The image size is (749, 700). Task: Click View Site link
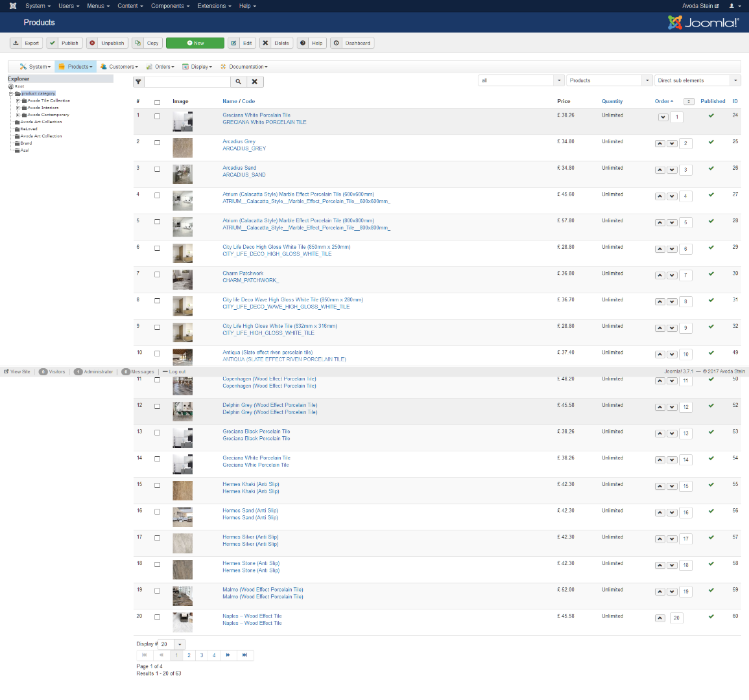(x=18, y=371)
